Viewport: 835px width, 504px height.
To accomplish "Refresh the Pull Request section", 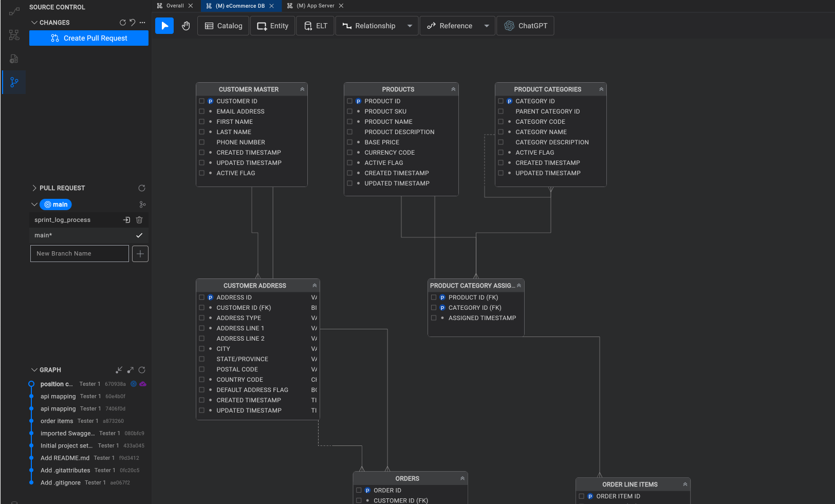I will coord(142,188).
